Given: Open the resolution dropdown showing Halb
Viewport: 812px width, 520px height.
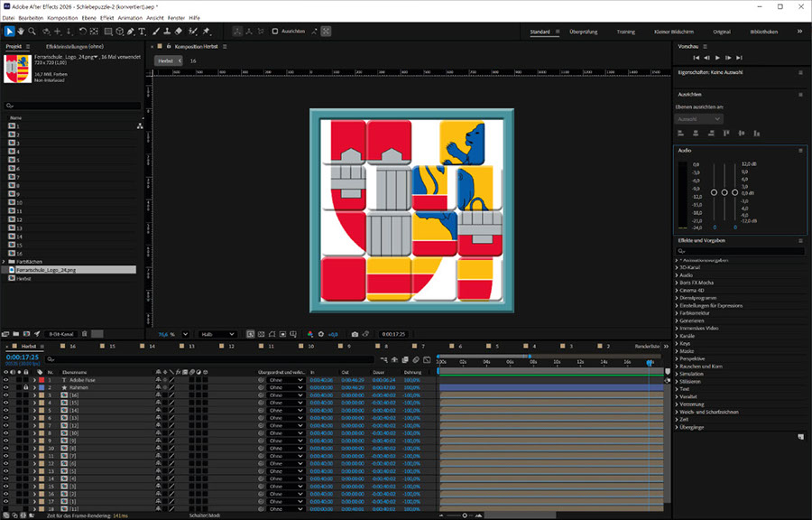Looking at the screenshot, I should point(217,334).
